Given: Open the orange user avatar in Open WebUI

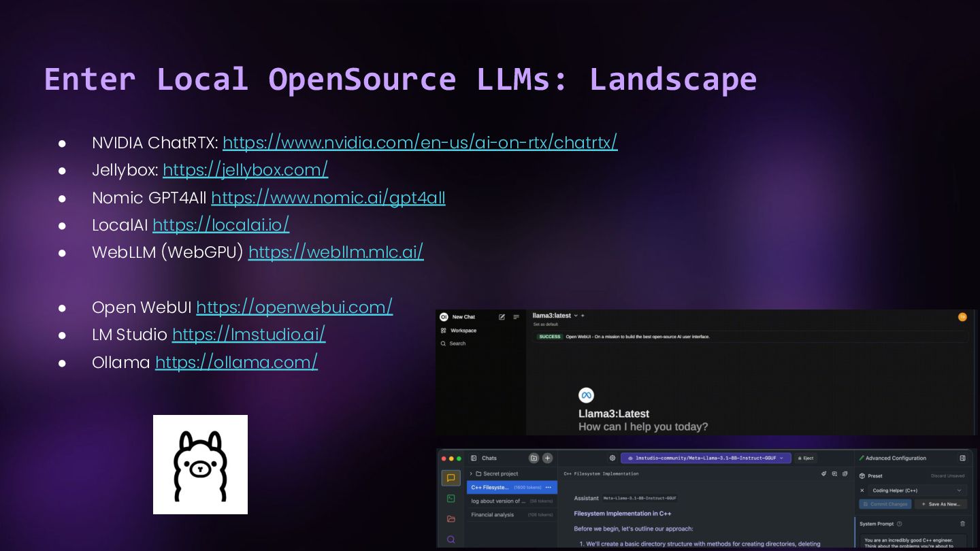Looking at the screenshot, I should [x=962, y=316].
